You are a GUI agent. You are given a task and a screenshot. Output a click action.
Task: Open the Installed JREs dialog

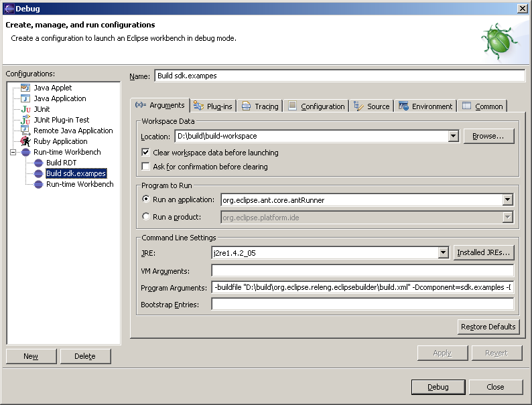(484, 252)
